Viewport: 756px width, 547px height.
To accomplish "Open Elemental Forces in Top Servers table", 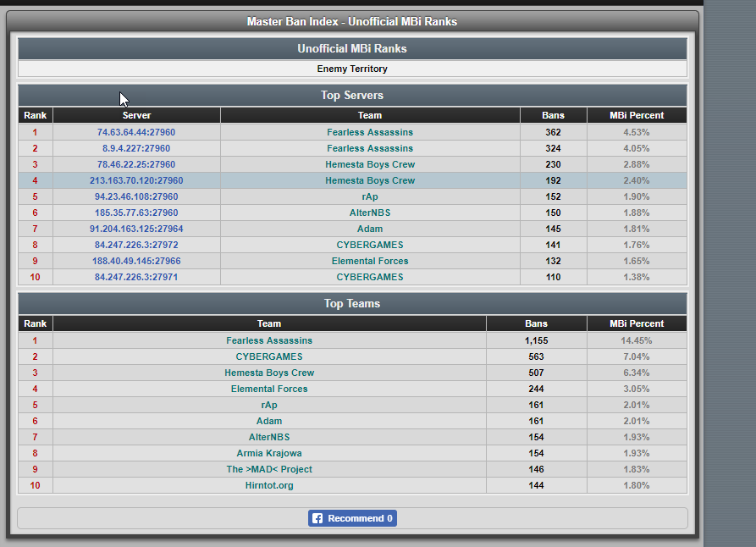I will [370, 261].
